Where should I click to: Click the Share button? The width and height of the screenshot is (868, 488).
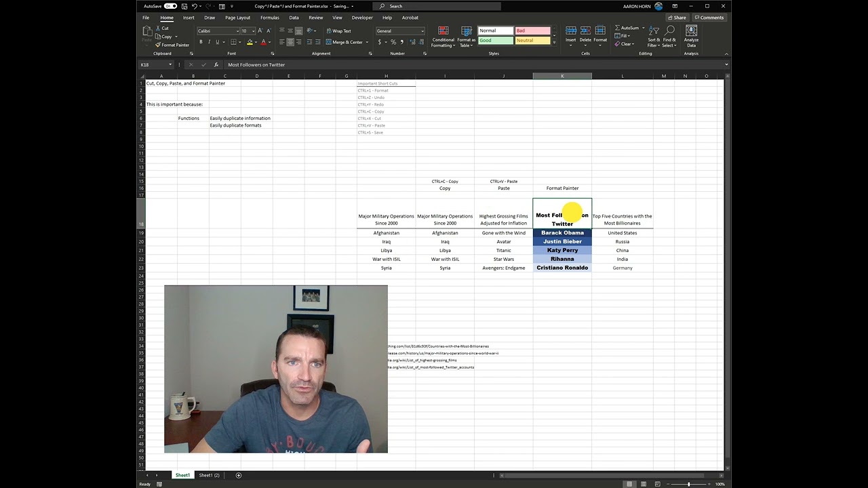(677, 18)
